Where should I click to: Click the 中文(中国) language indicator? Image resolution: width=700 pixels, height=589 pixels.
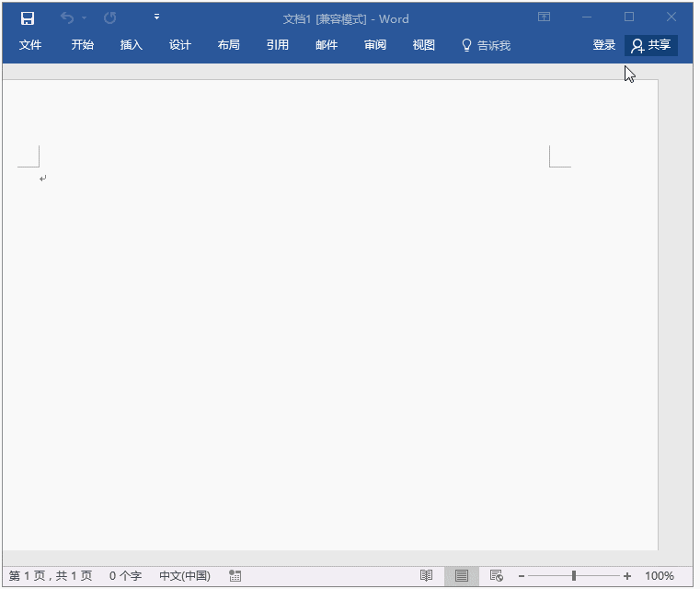tap(185, 575)
